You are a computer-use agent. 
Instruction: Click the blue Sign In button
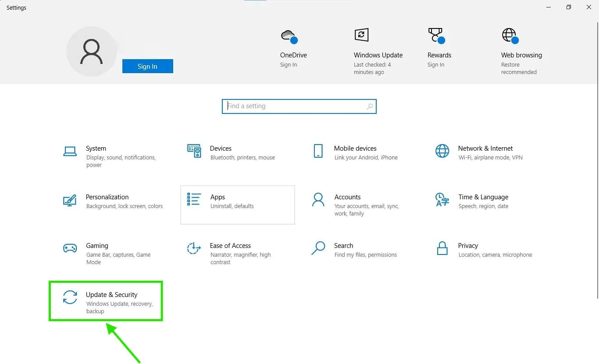tap(147, 66)
